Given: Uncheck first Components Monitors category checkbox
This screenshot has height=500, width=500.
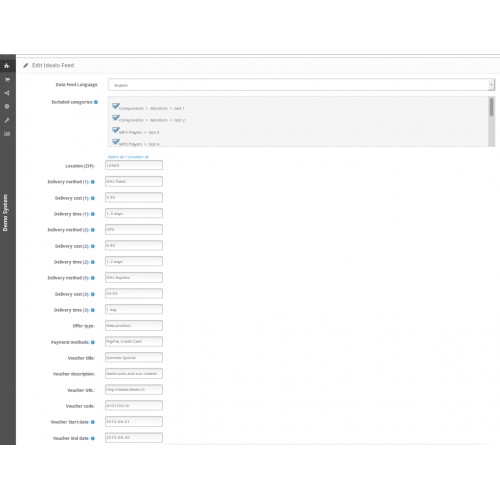Looking at the screenshot, I should point(116,106).
